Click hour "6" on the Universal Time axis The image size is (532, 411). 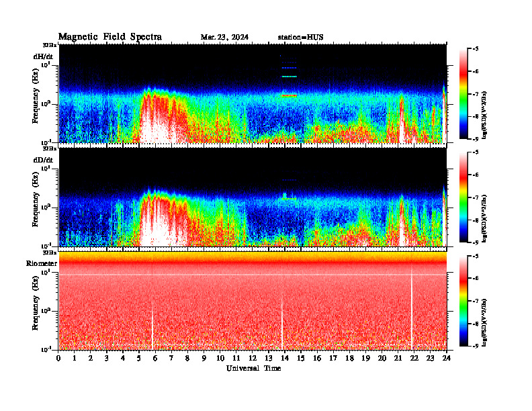[x=155, y=358]
